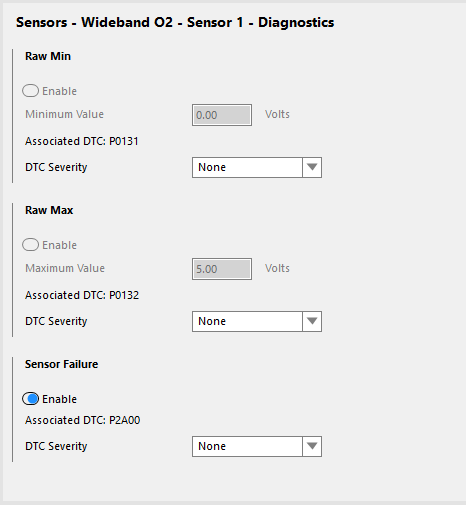Click the Wideband O2 Sensor 1 Diagnostics title
Screen dimensions: 466x505
click(x=175, y=23)
